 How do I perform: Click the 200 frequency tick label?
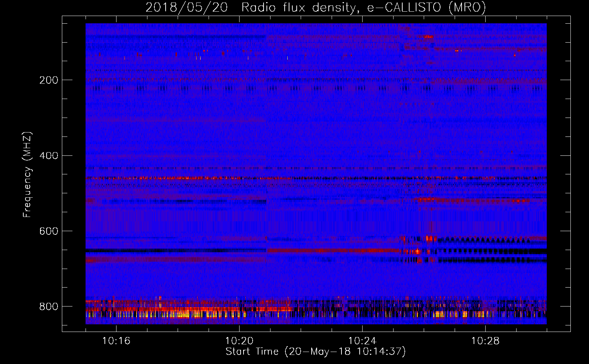click(48, 80)
